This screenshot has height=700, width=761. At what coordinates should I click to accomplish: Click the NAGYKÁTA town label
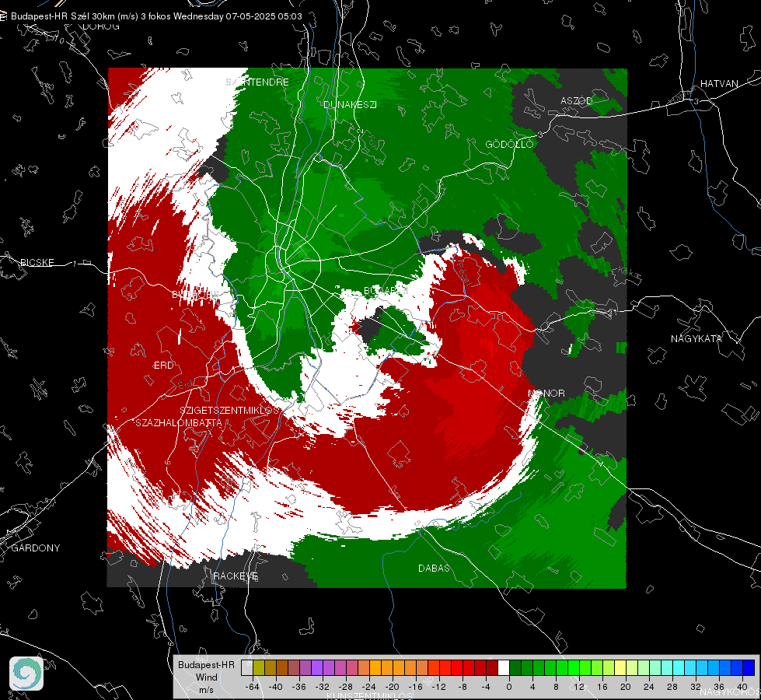tap(696, 338)
